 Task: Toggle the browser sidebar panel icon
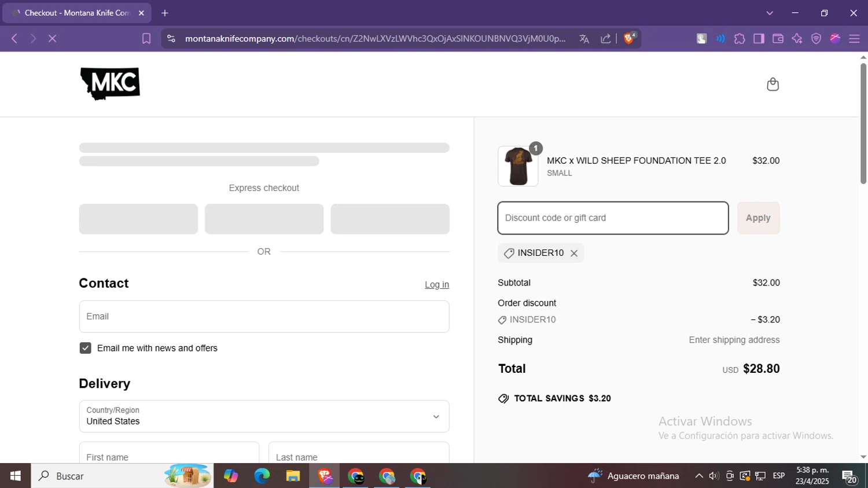point(759,39)
